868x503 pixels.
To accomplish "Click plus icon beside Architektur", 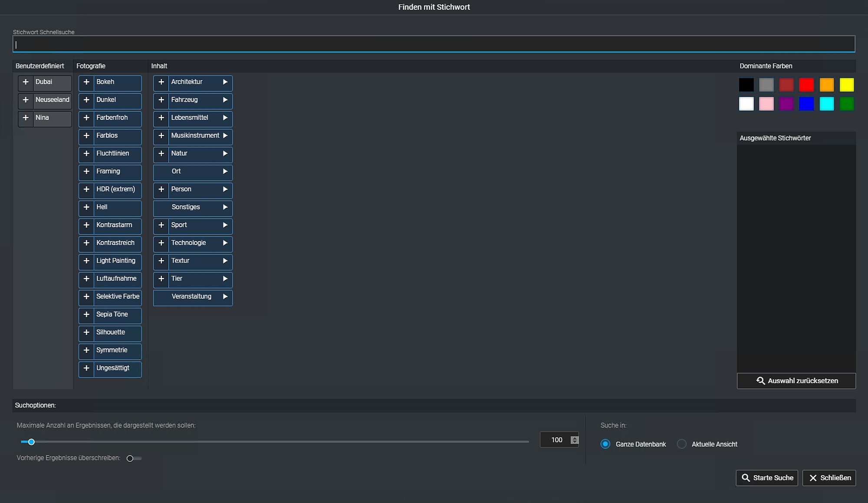I will coord(161,82).
